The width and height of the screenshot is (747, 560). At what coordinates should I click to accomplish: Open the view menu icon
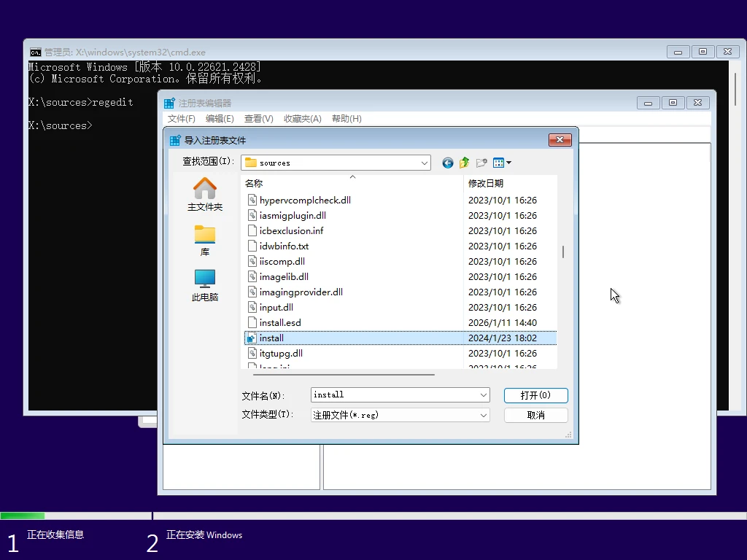(502, 163)
